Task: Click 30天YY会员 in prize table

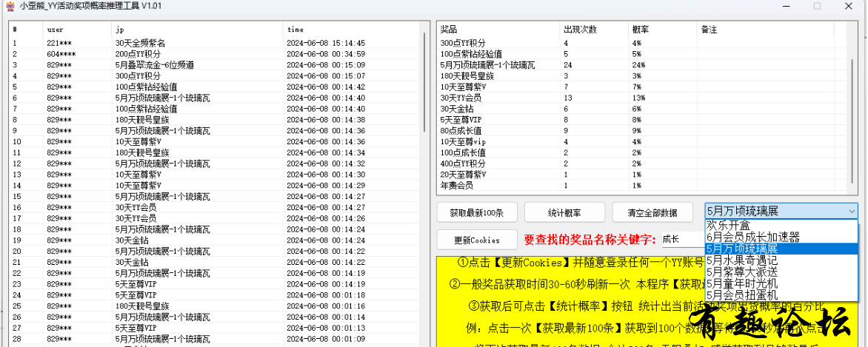Action: pyautogui.click(x=461, y=98)
